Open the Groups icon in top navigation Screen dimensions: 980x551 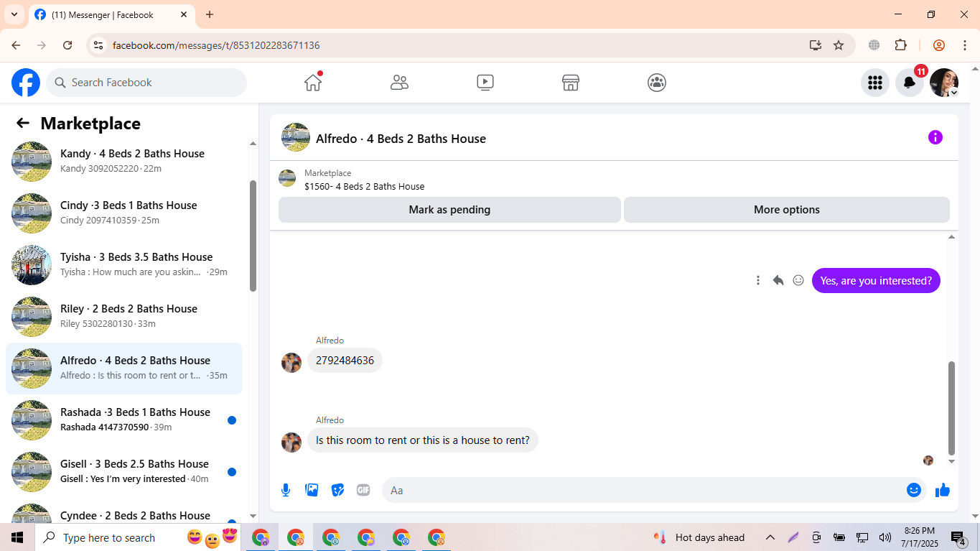pyautogui.click(x=657, y=83)
